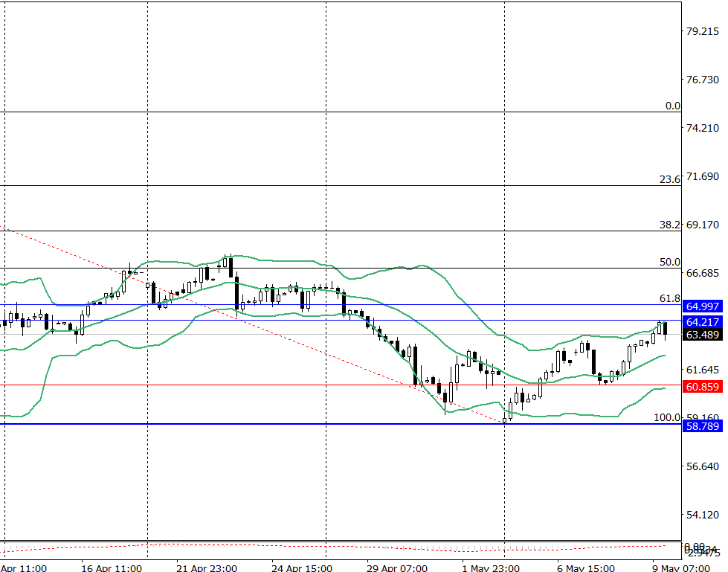Select the 6 May 15:00 time label
This screenshot has height=572, width=728.
click(586, 568)
